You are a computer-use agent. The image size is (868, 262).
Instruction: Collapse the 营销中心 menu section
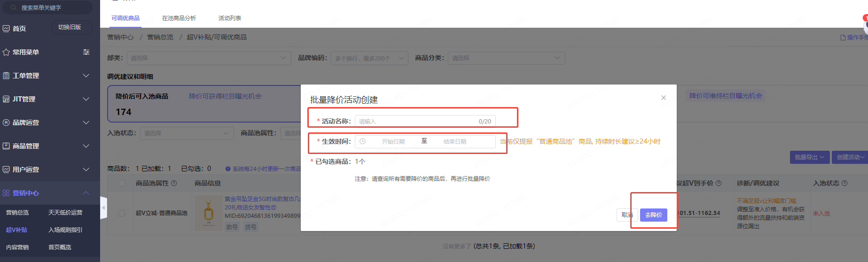click(x=86, y=193)
